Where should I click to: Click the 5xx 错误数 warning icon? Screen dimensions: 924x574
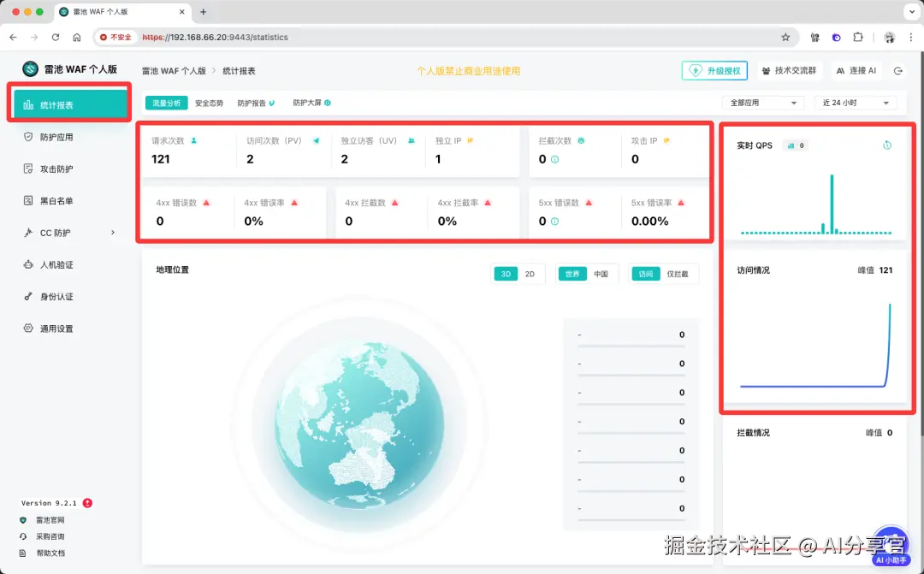(x=588, y=203)
